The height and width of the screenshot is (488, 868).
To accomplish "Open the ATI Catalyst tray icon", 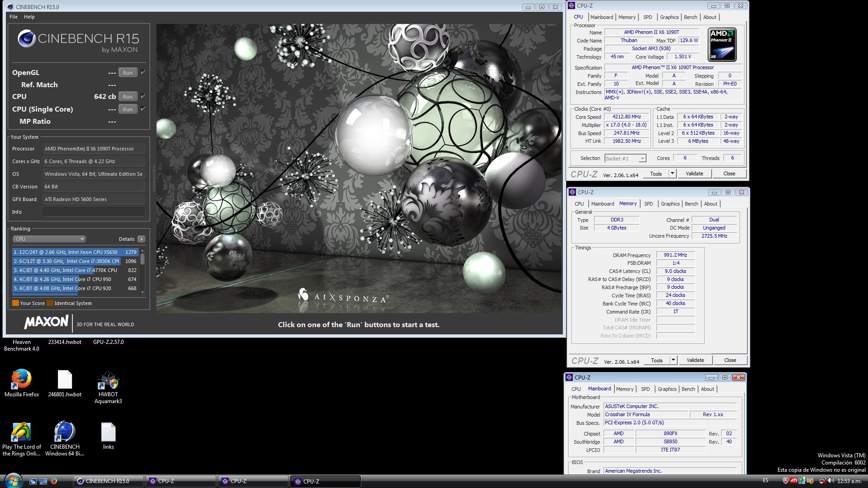I will coord(793,480).
